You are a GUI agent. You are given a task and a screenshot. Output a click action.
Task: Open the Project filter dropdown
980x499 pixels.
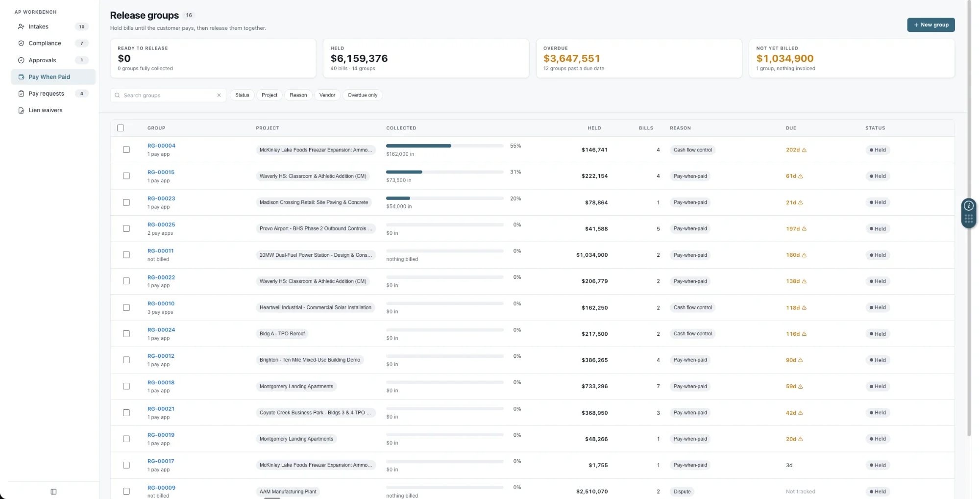point(269,95)
